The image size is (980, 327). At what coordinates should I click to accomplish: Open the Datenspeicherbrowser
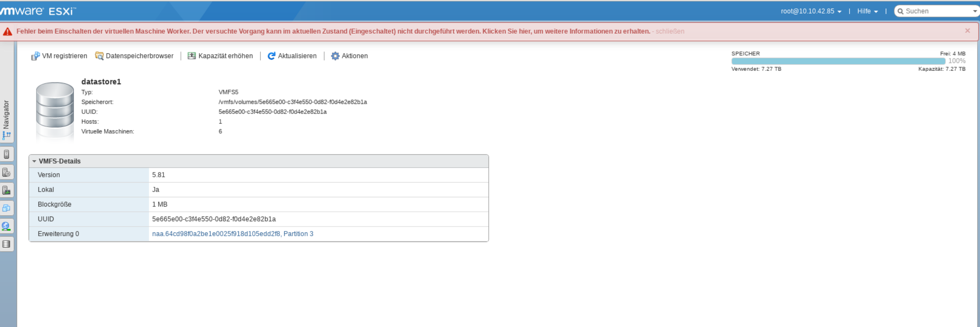tap(99, 56)
